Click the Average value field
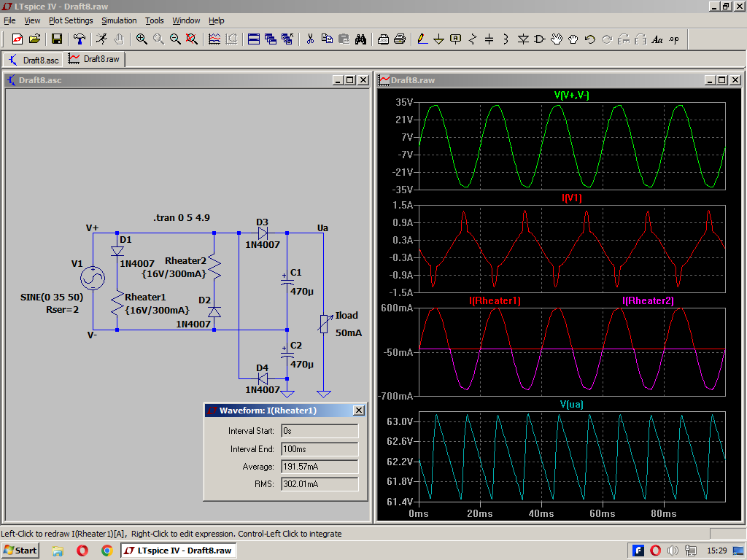This screenshot has height=560, width=747. [x=320, y=467]
